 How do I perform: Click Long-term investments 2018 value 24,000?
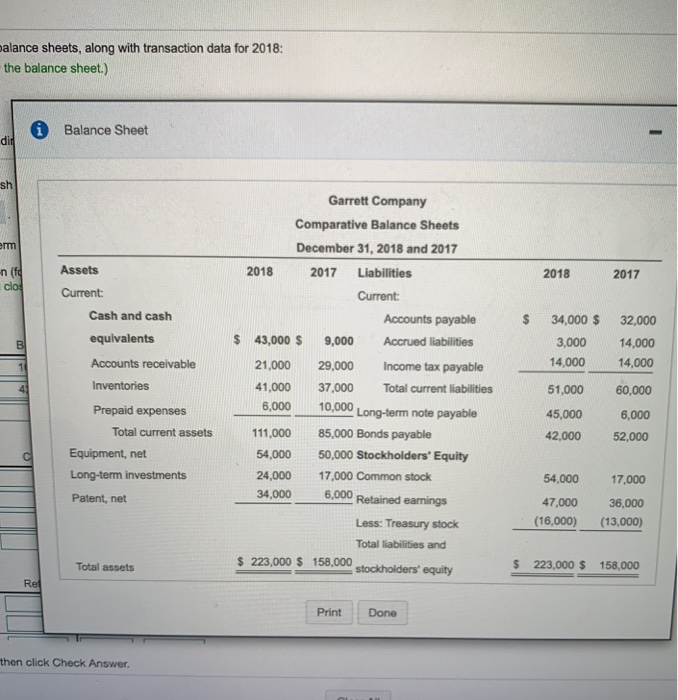(x=274, y=475)
